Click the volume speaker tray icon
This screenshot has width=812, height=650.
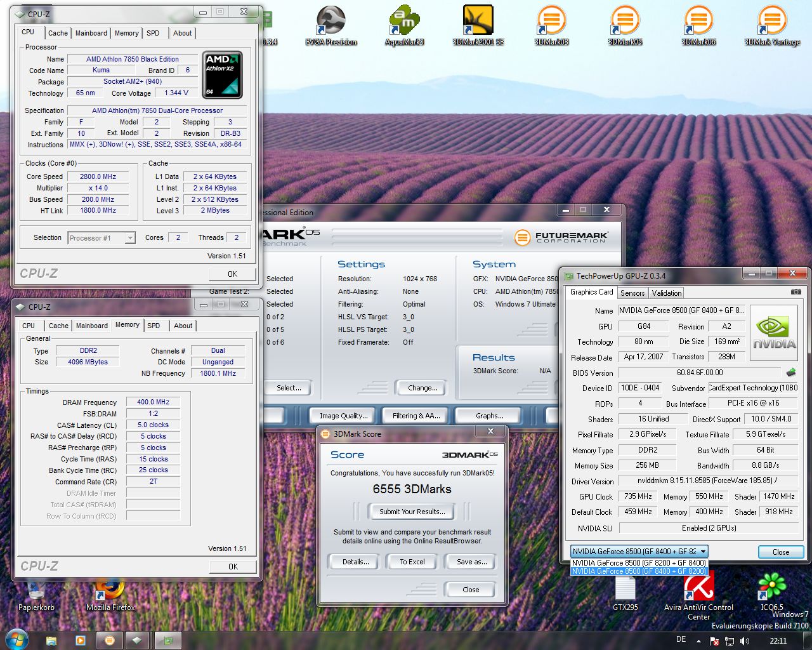click(x=745, y=641)
